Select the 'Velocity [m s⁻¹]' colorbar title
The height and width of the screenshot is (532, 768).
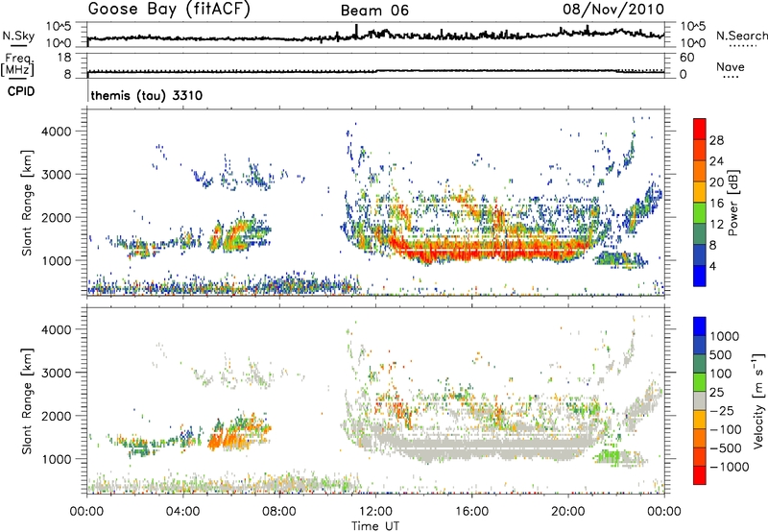[x=758, y=400]
